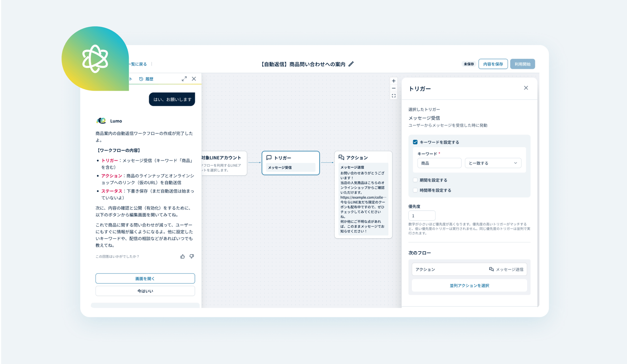Enable 期間を設定する option

coord(415,180)
